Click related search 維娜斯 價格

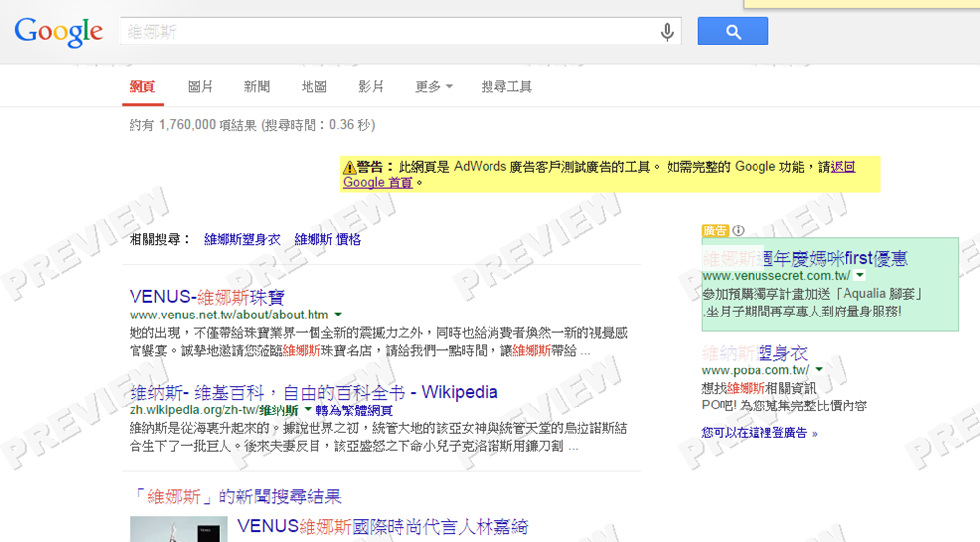(x=327, y=240)
